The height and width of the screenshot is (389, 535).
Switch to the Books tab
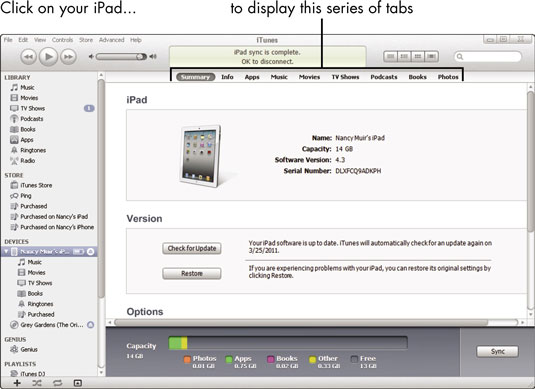418,77
